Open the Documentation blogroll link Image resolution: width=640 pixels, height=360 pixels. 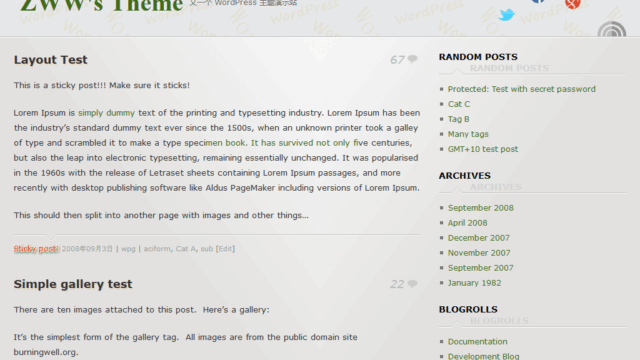[x=478, y=342]
